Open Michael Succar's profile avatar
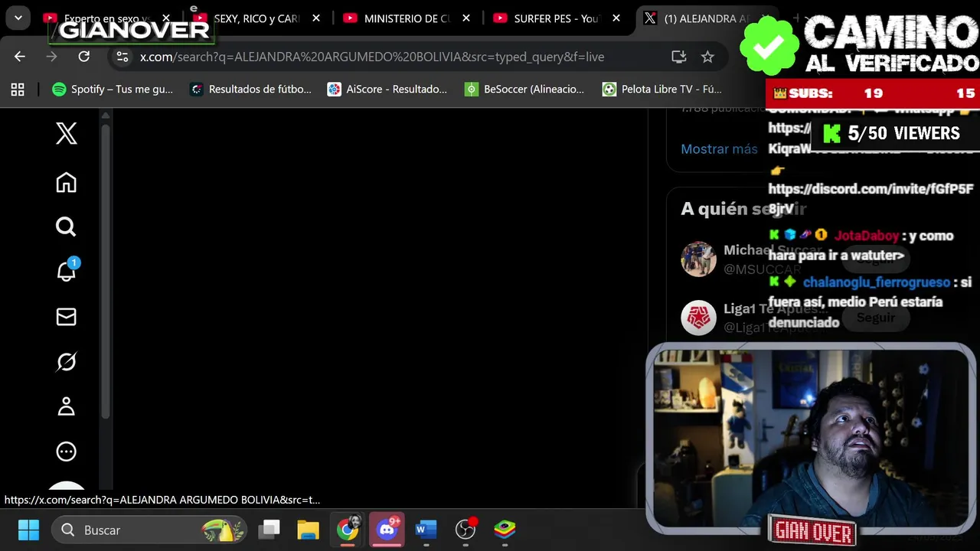 (698, 259)
